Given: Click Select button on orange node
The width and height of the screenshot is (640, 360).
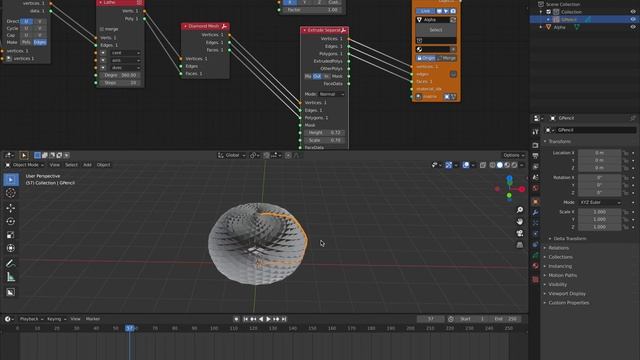Looking at the screenshot, I should pyautogui.click(x=436, y=30).
